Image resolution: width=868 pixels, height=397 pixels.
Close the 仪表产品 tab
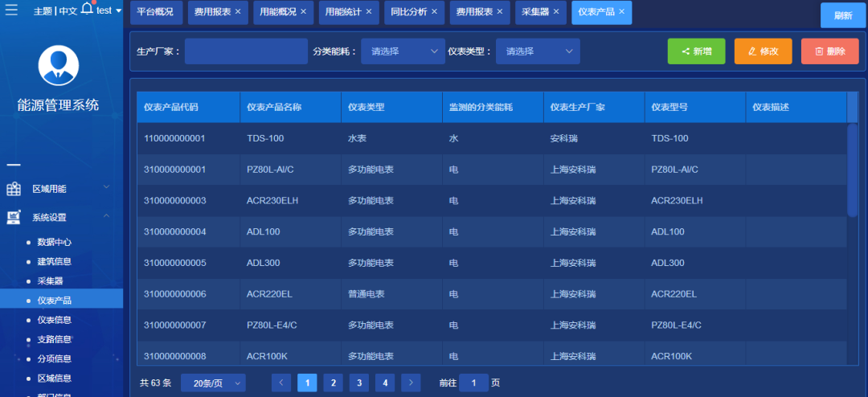[x=621, y=11]
